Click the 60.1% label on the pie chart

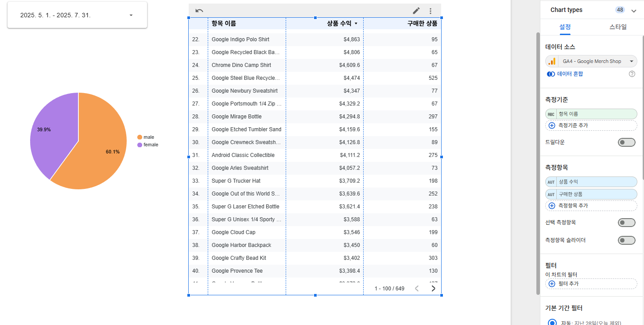(x=113, y=152)
